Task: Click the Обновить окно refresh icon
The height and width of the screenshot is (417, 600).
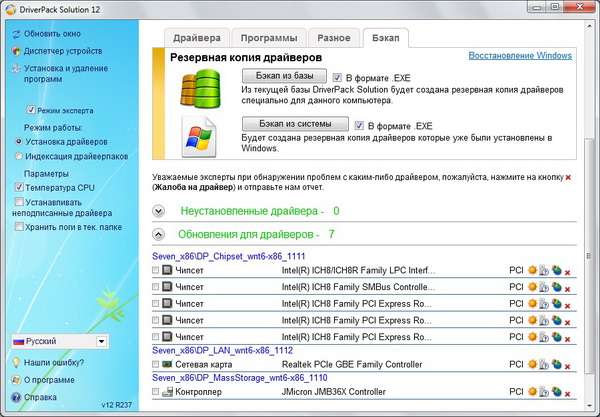Action: click(x=16, y=33)
